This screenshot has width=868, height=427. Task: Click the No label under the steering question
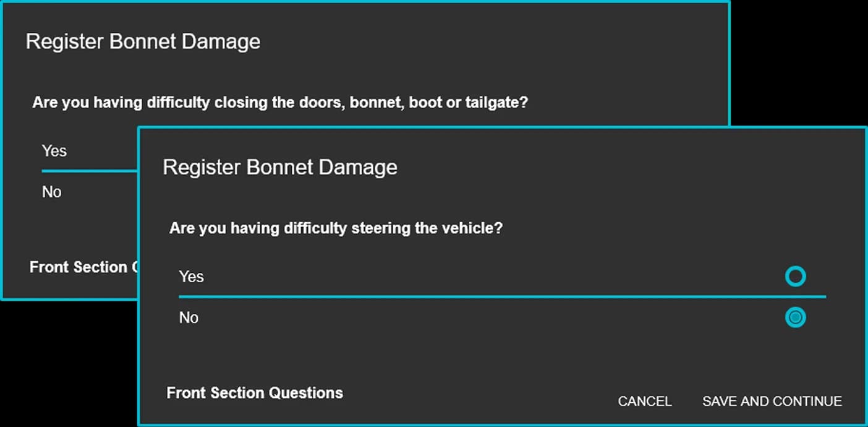189,317
